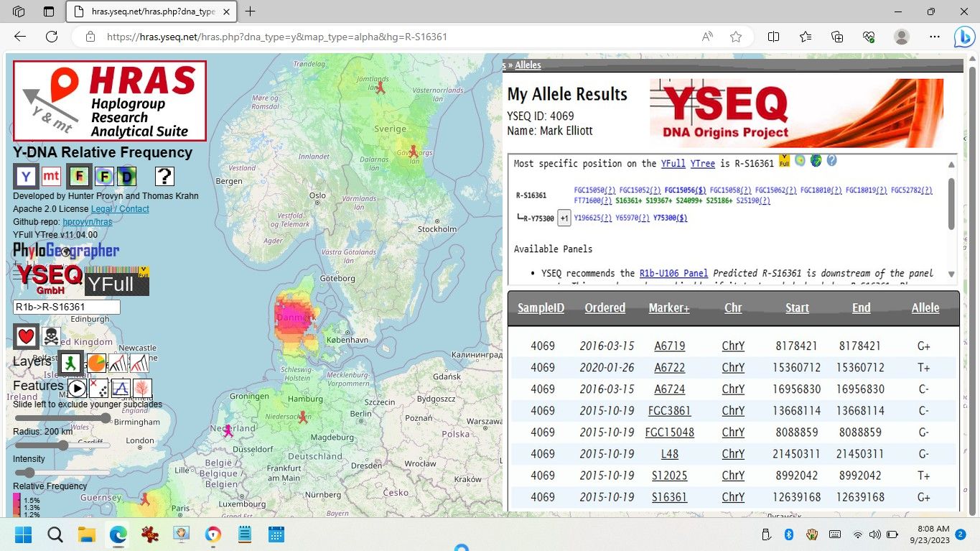
Task: Click the HRAS logo banner
Action: (110, 101)
